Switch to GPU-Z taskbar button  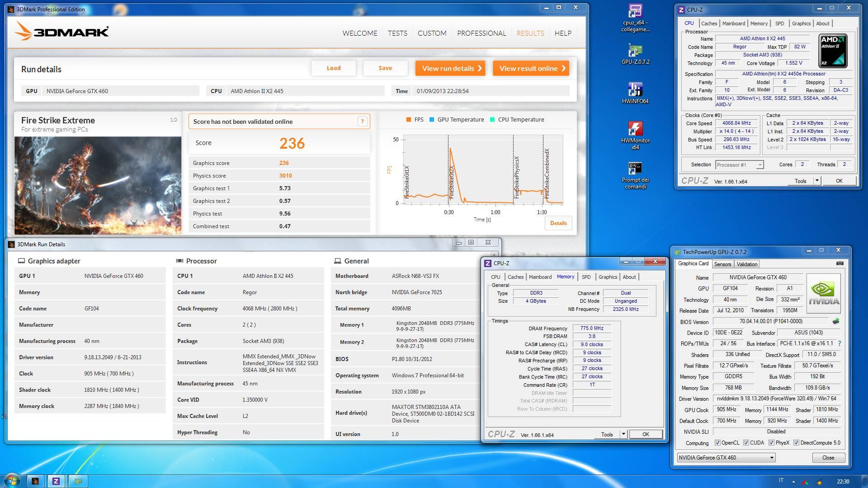(78, 481)
